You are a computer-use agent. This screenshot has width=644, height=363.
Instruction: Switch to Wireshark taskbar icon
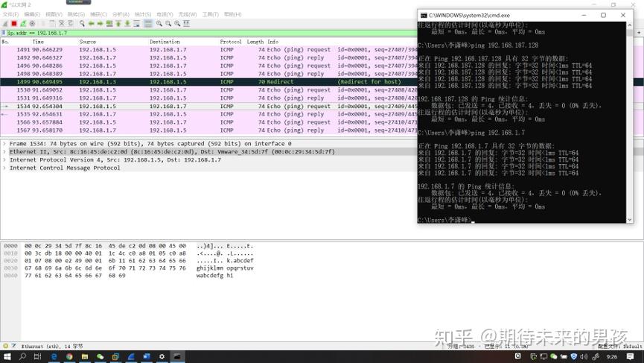coord(131,356)
